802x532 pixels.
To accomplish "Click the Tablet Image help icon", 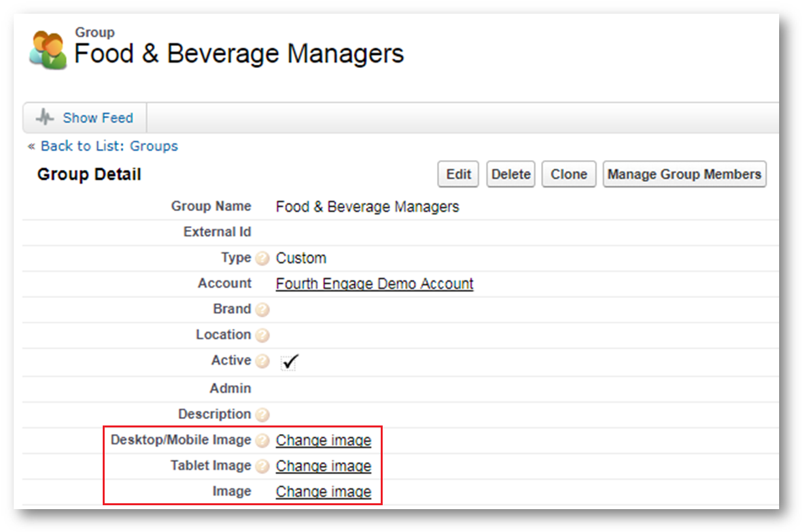I will coord(262,467).
